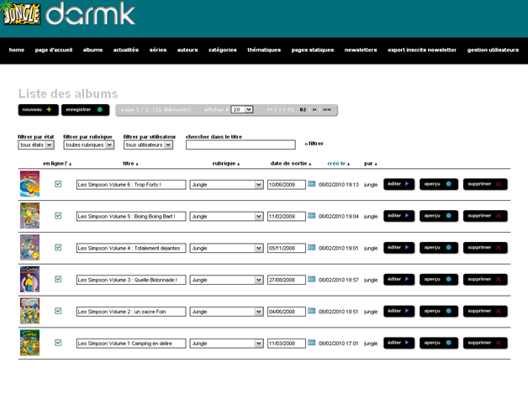Open rubrique dropdown for Simpson Volume 5

[226, 216]
